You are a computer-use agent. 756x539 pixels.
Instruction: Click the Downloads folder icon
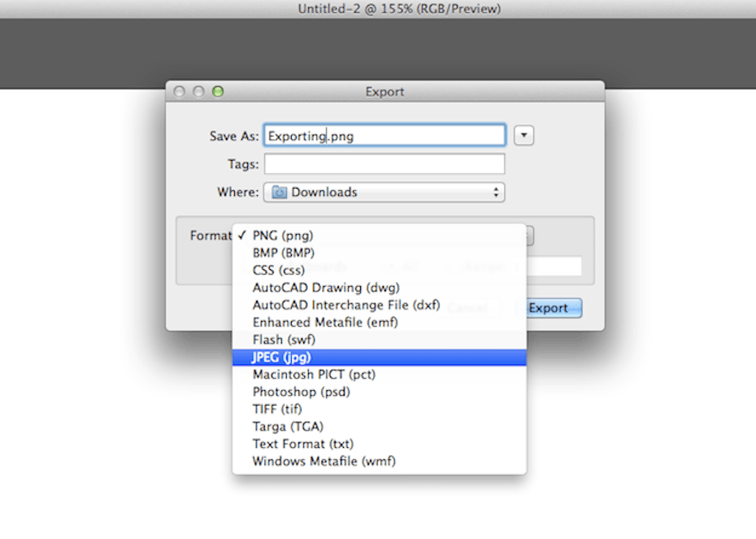click(x=280, y=193)
